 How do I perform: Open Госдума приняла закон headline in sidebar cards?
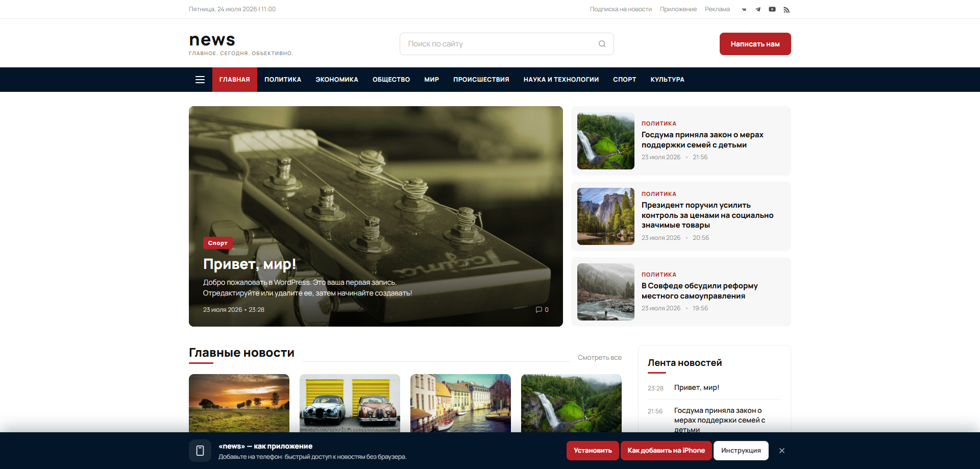pos(702,140)
